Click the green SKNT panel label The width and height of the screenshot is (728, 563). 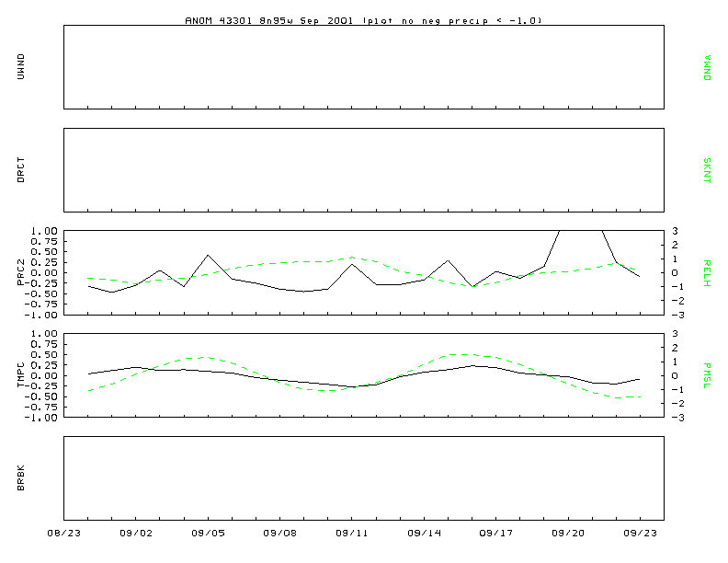707,170
